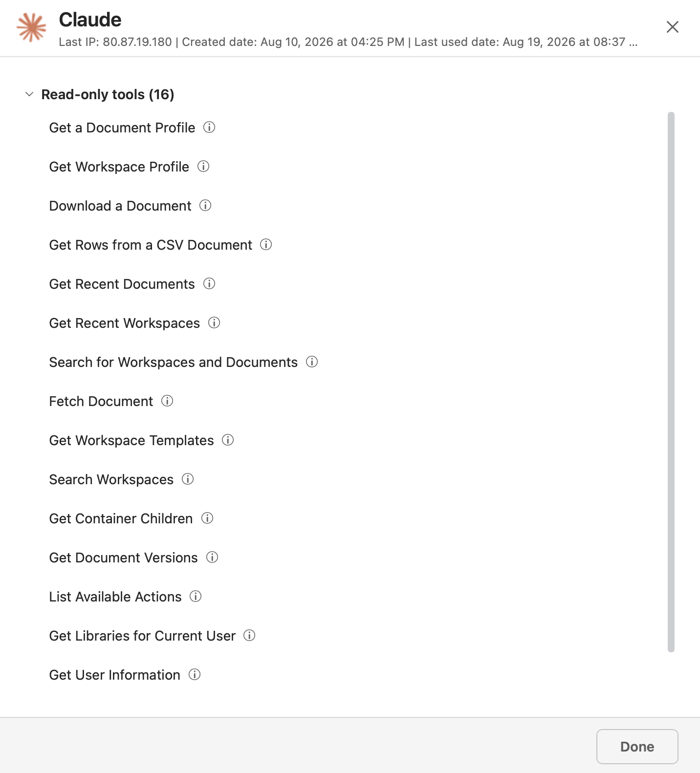Click info icon next to List Available Actions
Viewport: 700px width, 773px height.
pyautogui.click(x=196, y=597)
